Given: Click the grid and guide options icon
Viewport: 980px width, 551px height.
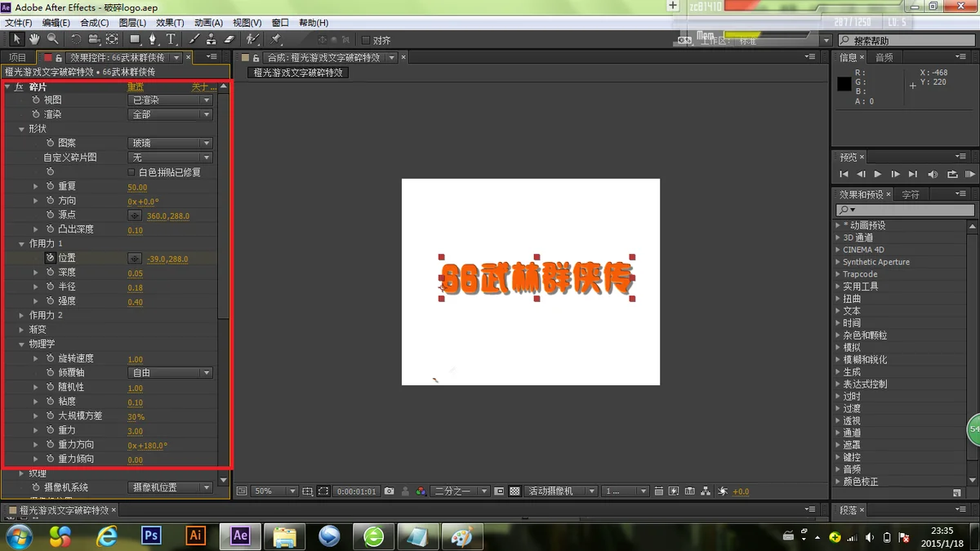Looking at the screenshot, I should [x=307, y=491].
